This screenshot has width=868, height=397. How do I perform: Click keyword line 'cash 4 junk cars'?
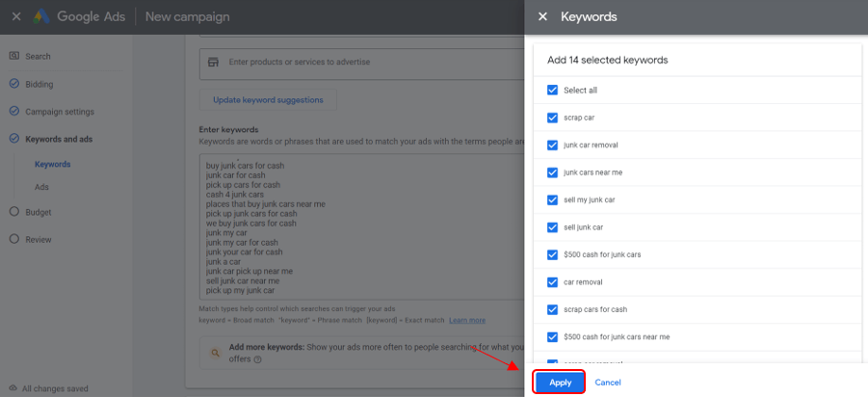pyautogui.click(x=235, y=195)
